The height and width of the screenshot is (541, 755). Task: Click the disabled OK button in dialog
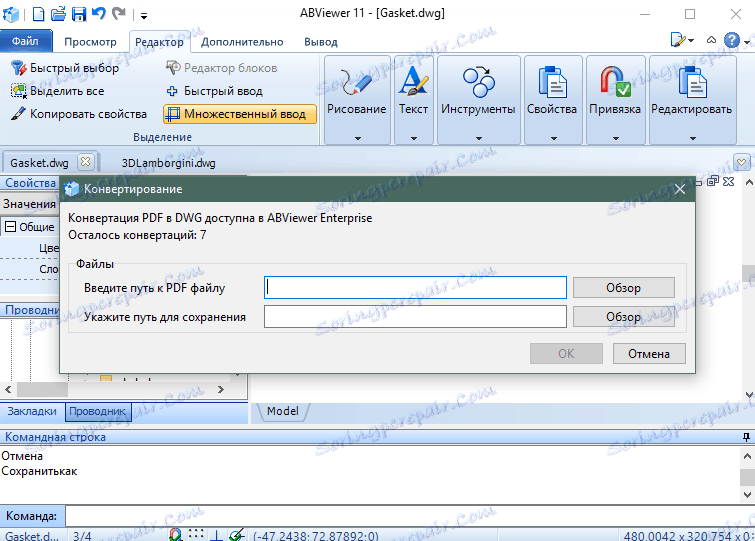click(x=566, y=354)
